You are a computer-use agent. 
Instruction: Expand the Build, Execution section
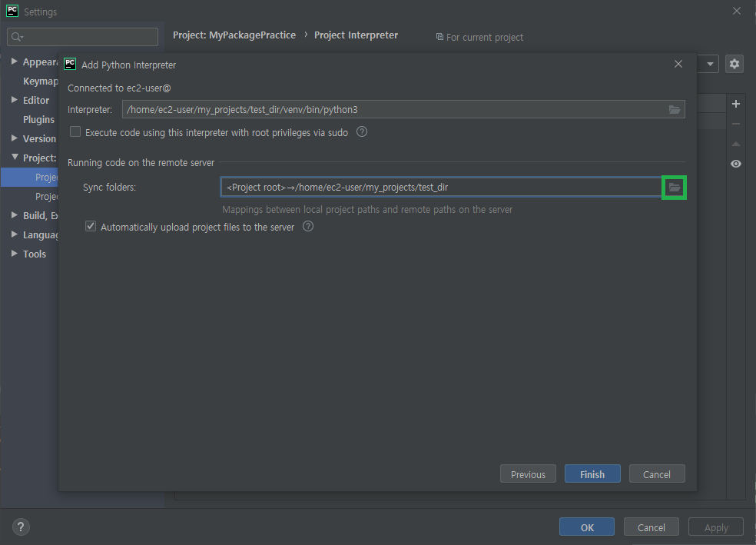(x=15, y=215)
